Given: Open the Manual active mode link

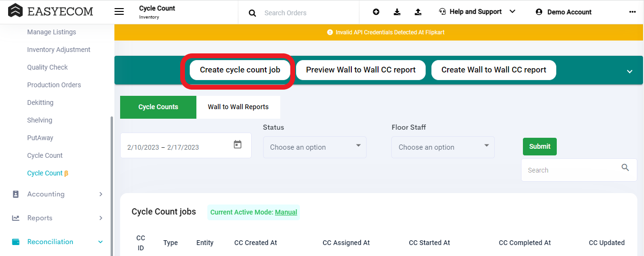Looking at the screenshot, I should point(286,212).
